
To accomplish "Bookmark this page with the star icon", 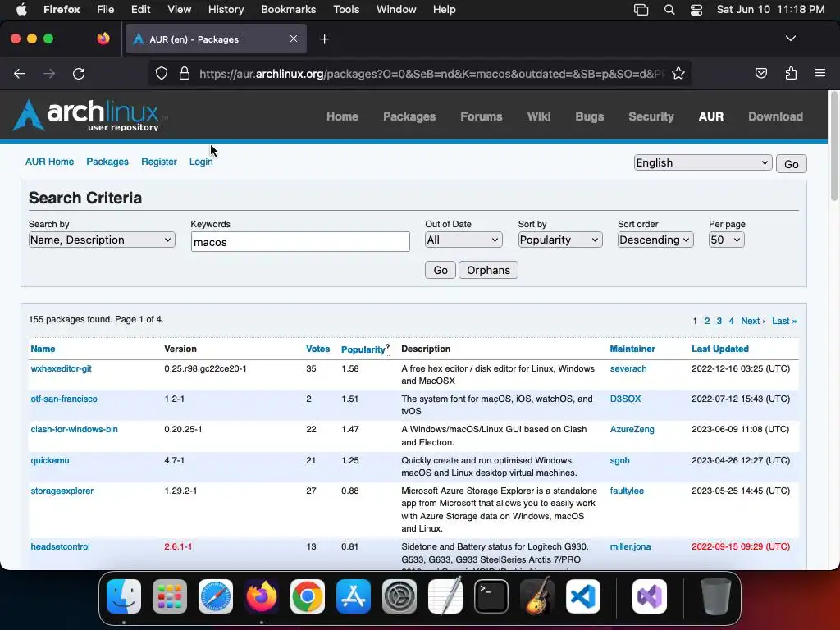I will point(678,73).
